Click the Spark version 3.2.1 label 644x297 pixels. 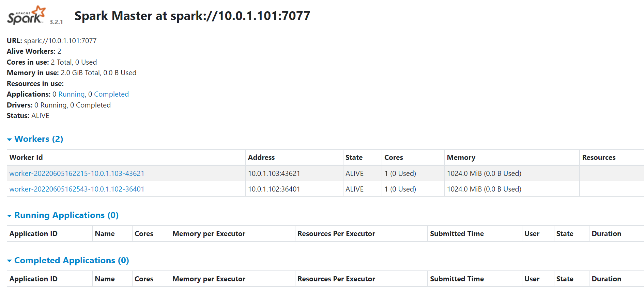point(56,22)
